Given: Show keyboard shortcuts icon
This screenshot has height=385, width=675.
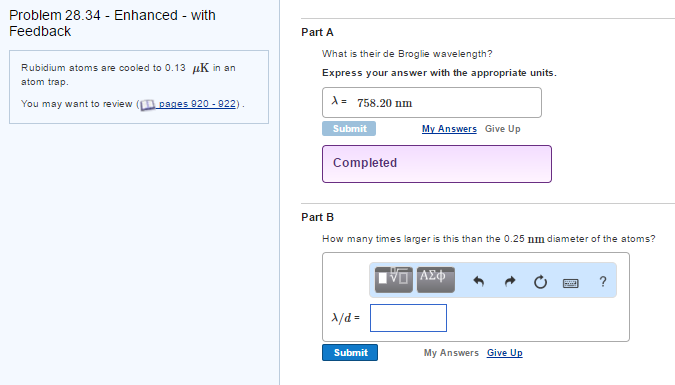Looking at the screenshot, I should (x=571, y=283).
